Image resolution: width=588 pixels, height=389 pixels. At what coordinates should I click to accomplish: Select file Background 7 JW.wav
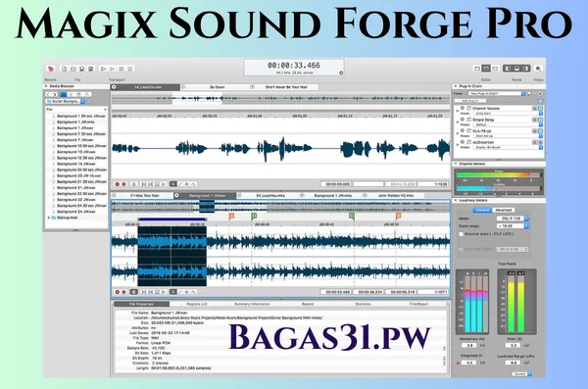point(75,140)
